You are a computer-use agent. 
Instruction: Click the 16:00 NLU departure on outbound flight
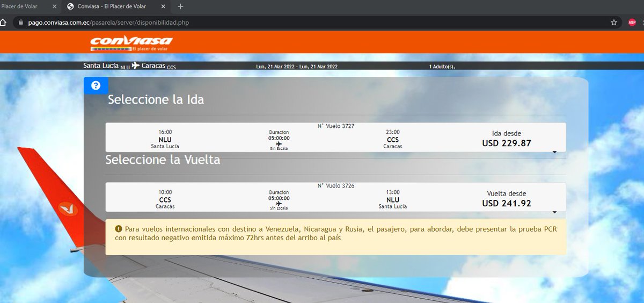point(165,139)
